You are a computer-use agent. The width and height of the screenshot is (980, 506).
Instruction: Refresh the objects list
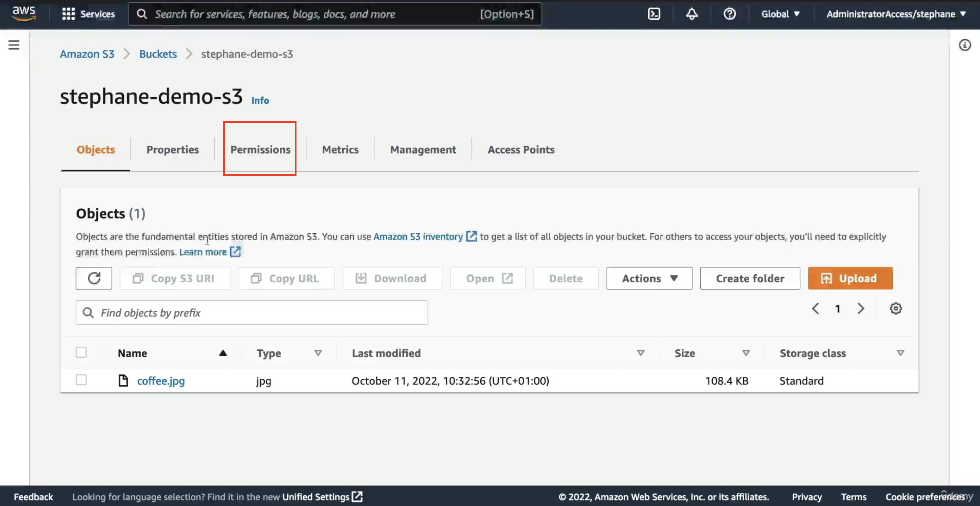(94, 278)
